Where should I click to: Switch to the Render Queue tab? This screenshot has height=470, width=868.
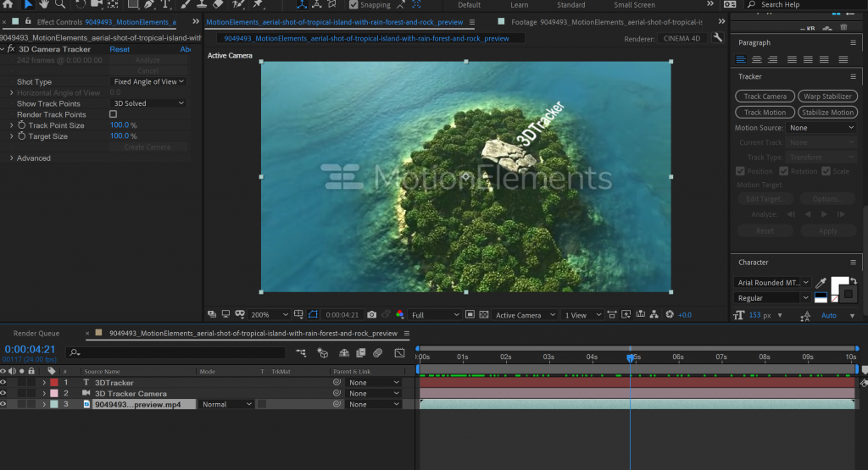pos(36,334)
